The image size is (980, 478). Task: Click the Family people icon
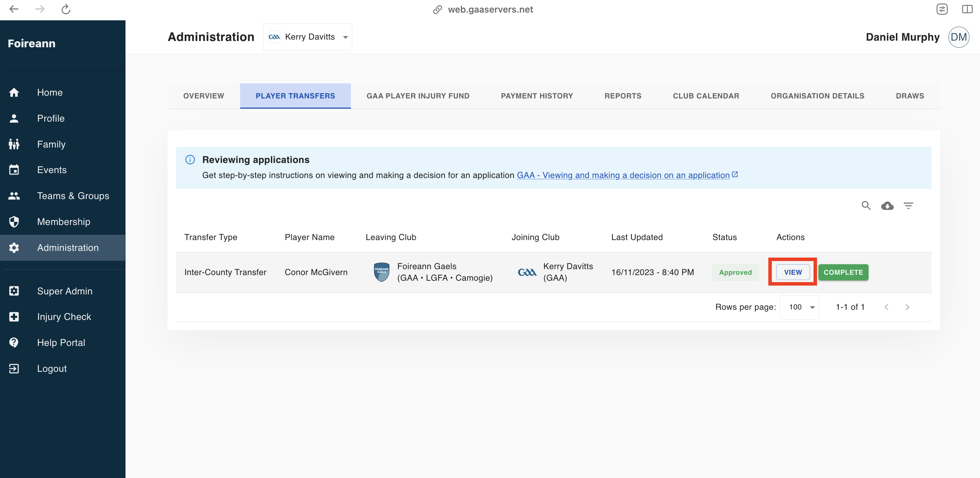click(14, 144)
